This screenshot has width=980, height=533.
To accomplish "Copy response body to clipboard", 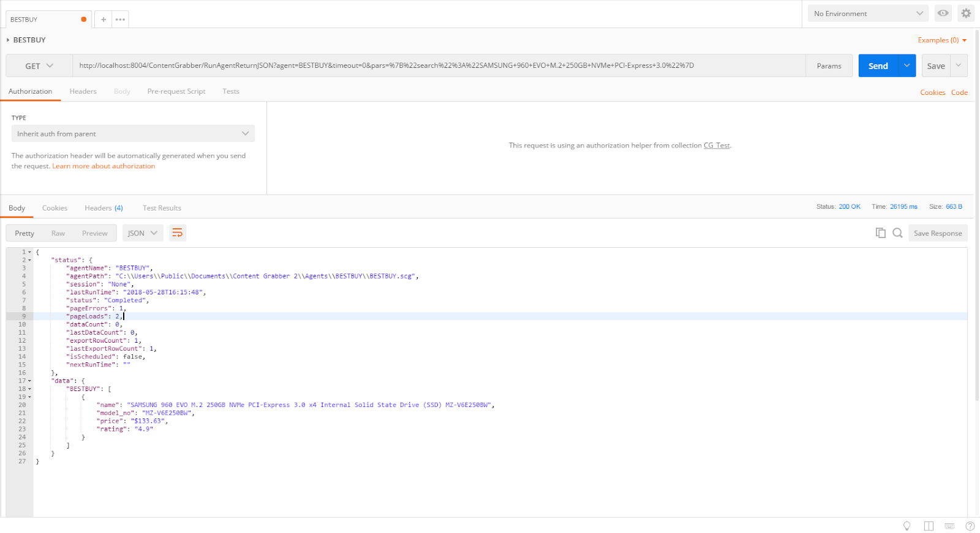I will click(880, 233).
